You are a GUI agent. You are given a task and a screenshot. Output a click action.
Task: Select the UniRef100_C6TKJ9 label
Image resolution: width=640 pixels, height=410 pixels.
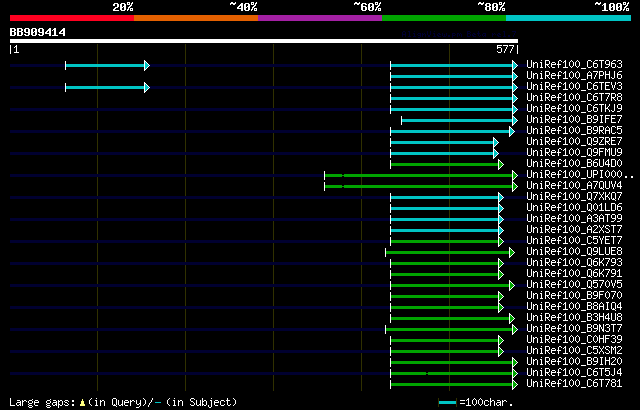(574, 109)
